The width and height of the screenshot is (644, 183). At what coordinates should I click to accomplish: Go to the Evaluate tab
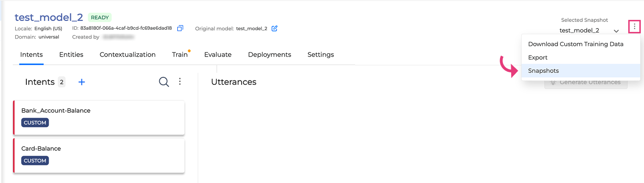click(218, 55)
